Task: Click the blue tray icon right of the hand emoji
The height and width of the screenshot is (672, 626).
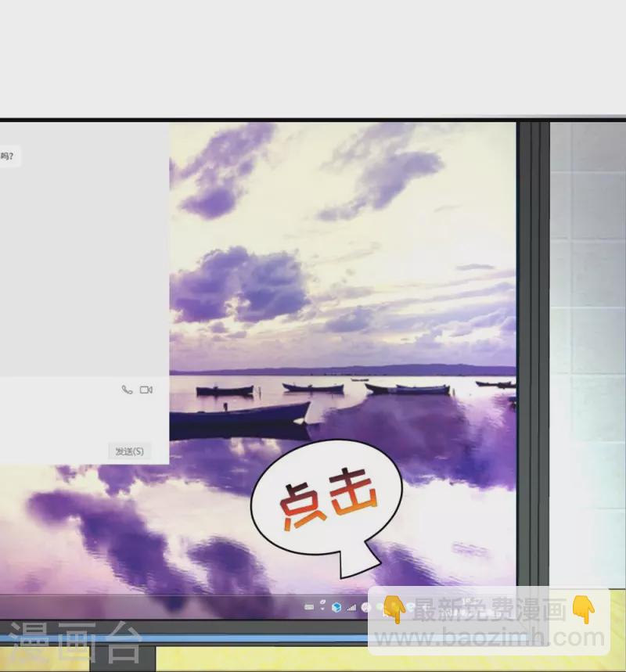Action: [x=412, y=607]
